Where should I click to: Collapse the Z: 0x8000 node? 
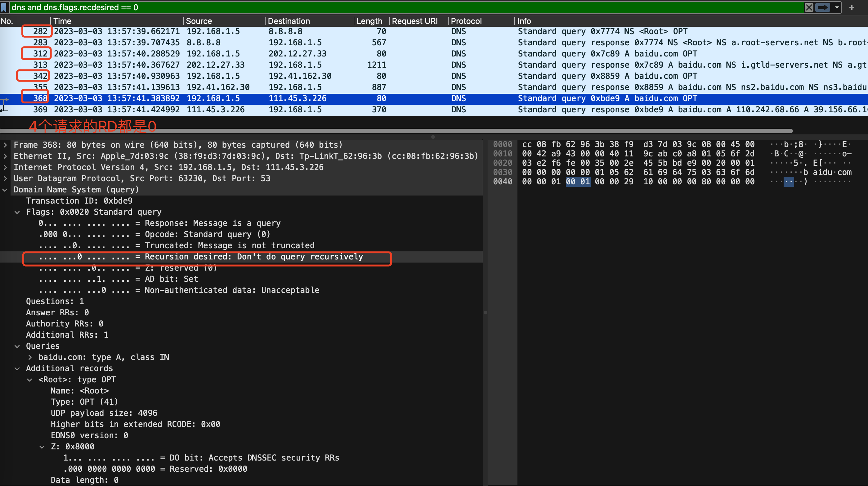coord(42,447)
